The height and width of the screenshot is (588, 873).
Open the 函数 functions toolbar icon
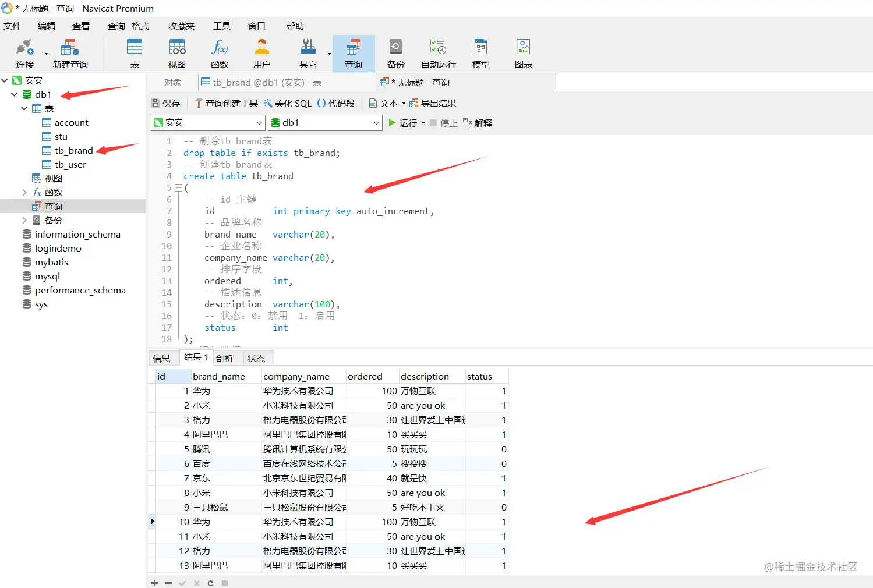click(220, 54)
